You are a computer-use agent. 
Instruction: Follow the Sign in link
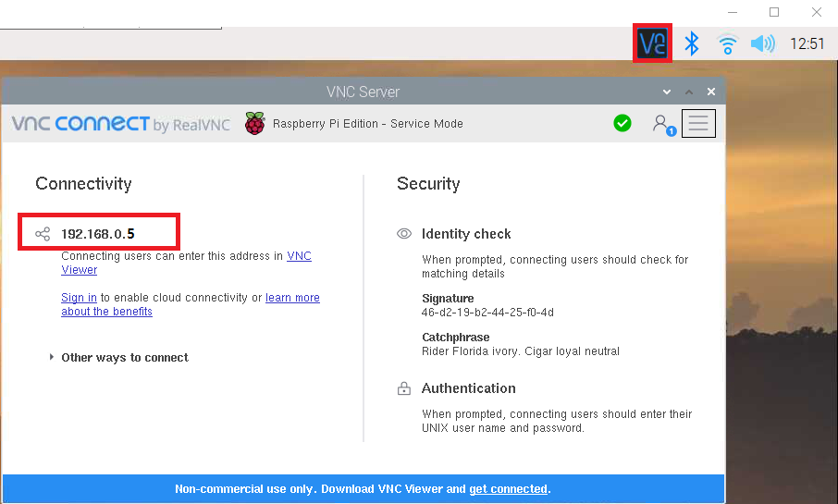pyautogui.click(x=79, y=298)
